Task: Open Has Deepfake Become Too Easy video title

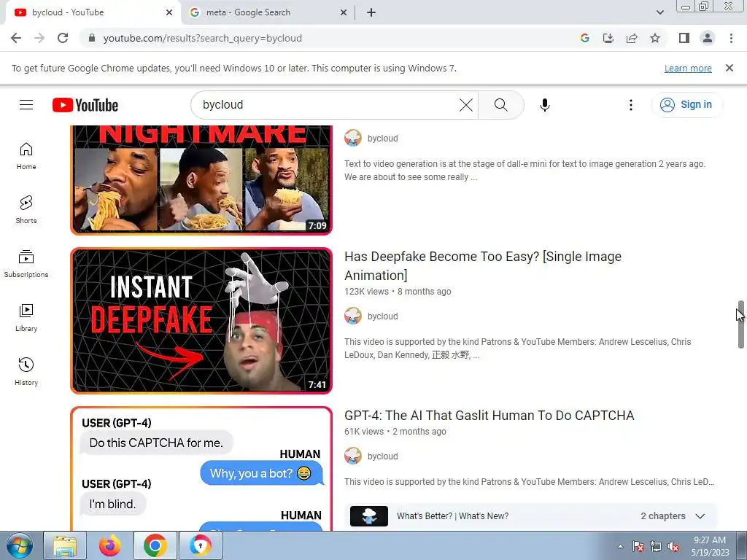Action: tap(483, 265)
